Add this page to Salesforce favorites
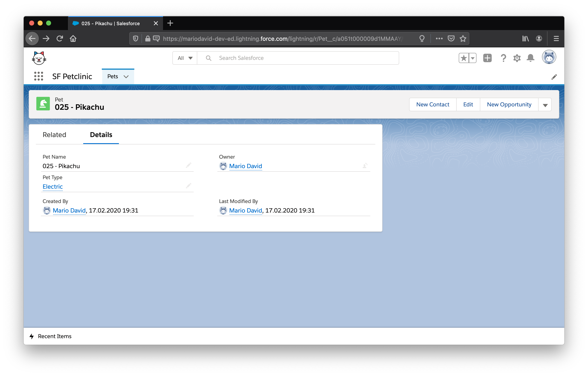 pos(463,58)
